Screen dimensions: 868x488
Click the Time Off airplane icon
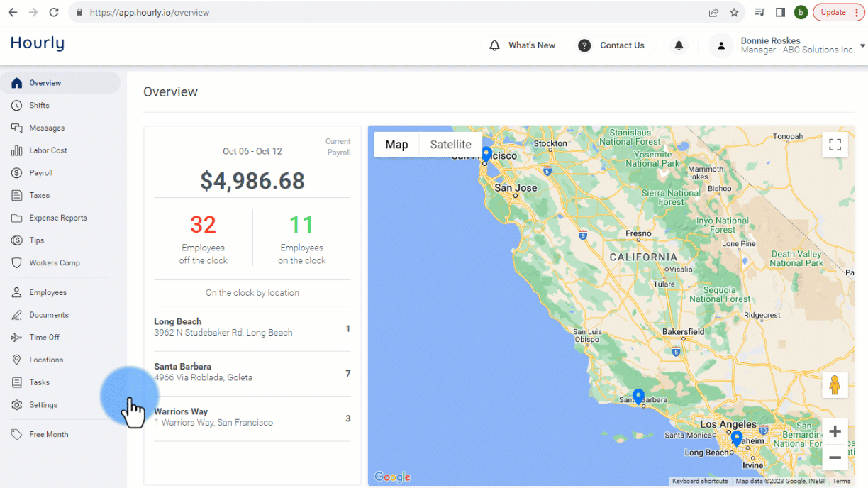point(17,338)
